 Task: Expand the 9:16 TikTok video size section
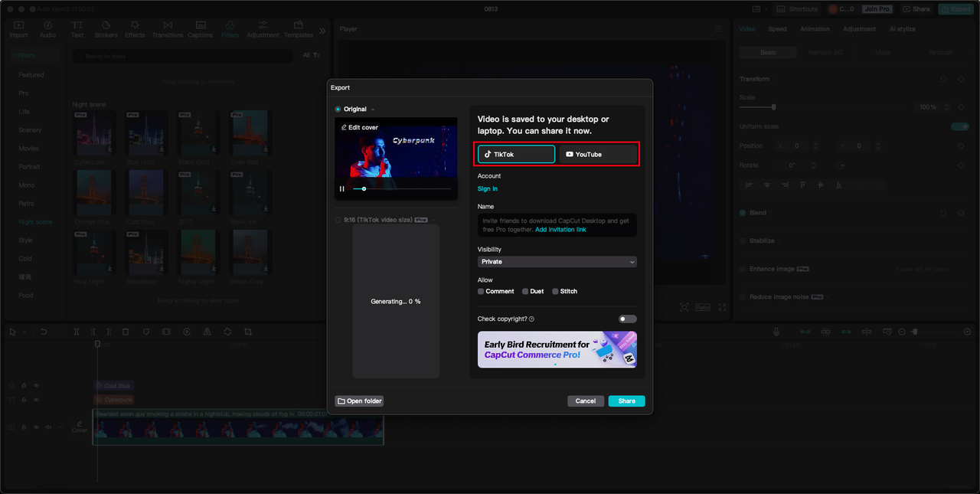pos(433,219)
